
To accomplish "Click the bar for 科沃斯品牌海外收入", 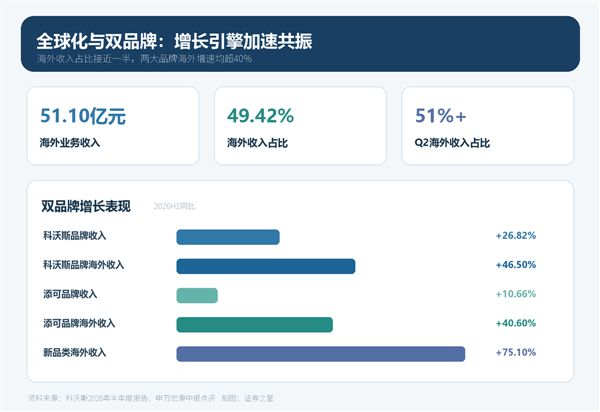I will [x=266, y=266].
